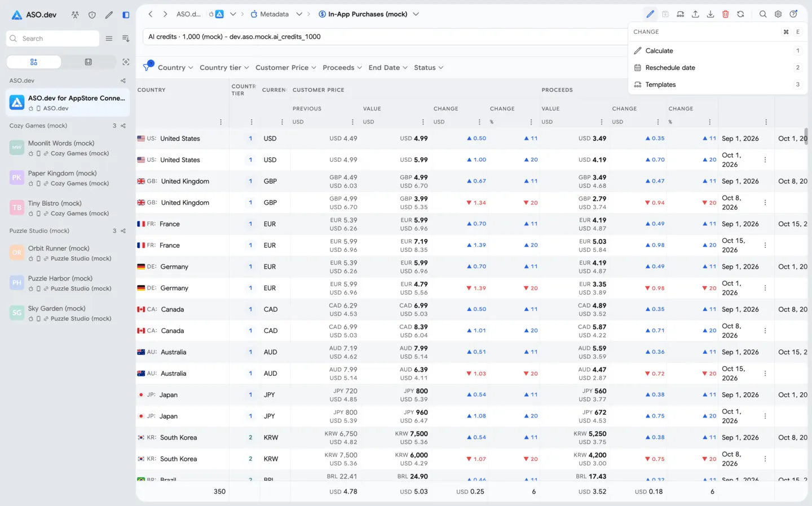Select ASO.dev for AppStore Connect app
This screenshot has height=506, width=812.
[x=68, y=103]
